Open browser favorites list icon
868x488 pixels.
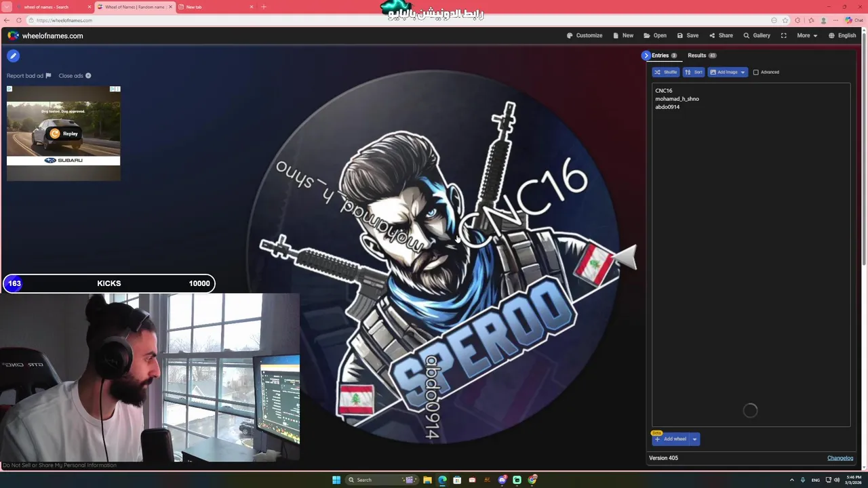[x=811, y=20]
